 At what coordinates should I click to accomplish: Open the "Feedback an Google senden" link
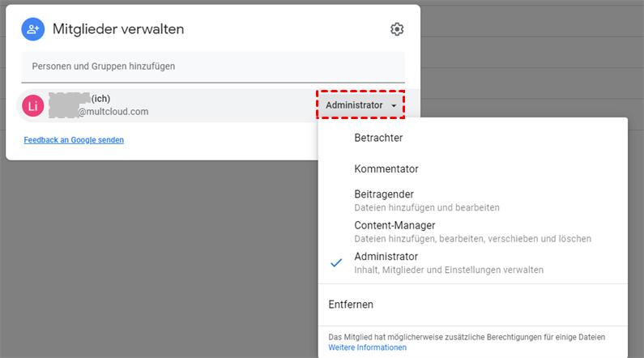coord(74,140)
